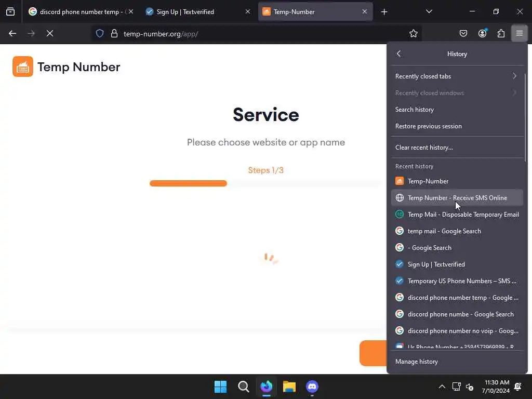Bookmark this page with the star
The height and width of the screenshot is (399, 532).
pyautogui.click(x=413, y=33)
